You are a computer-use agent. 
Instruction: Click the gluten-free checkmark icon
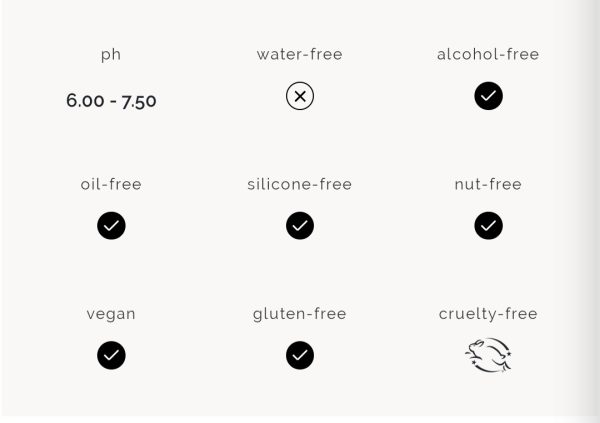click(300, 355)
